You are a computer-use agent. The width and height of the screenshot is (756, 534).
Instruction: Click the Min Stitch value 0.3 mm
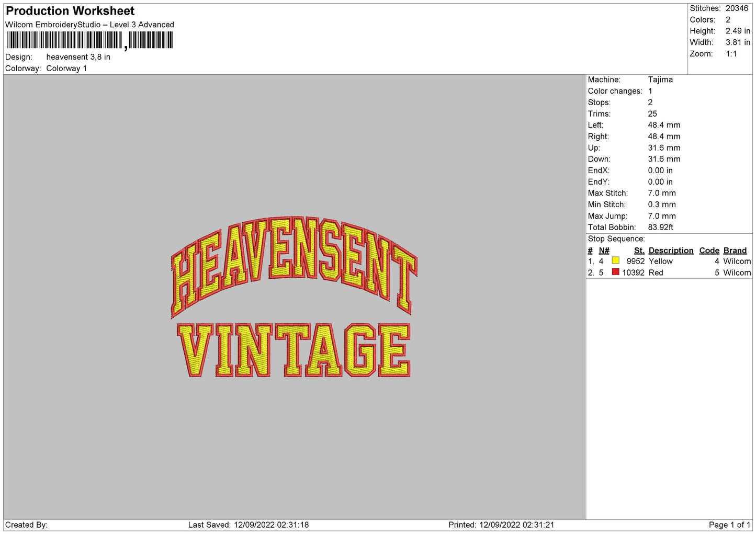pyautogui.click(x=662, y=204)
